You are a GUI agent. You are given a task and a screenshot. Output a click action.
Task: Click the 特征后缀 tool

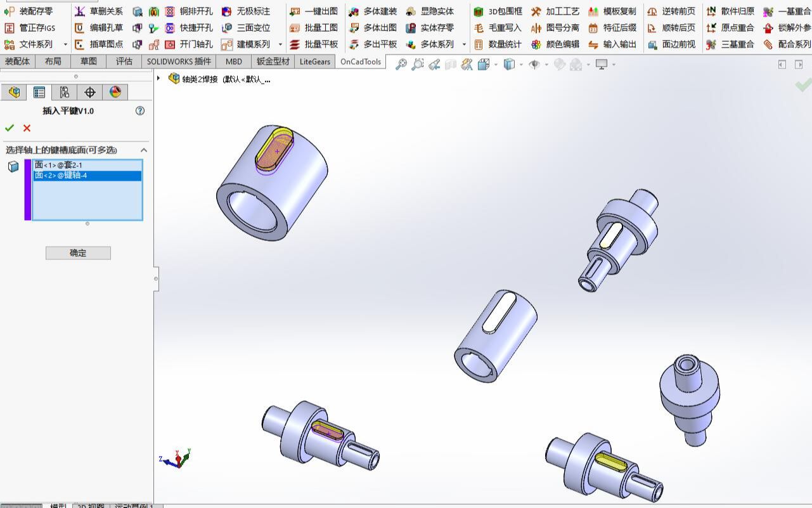point(612,27)
